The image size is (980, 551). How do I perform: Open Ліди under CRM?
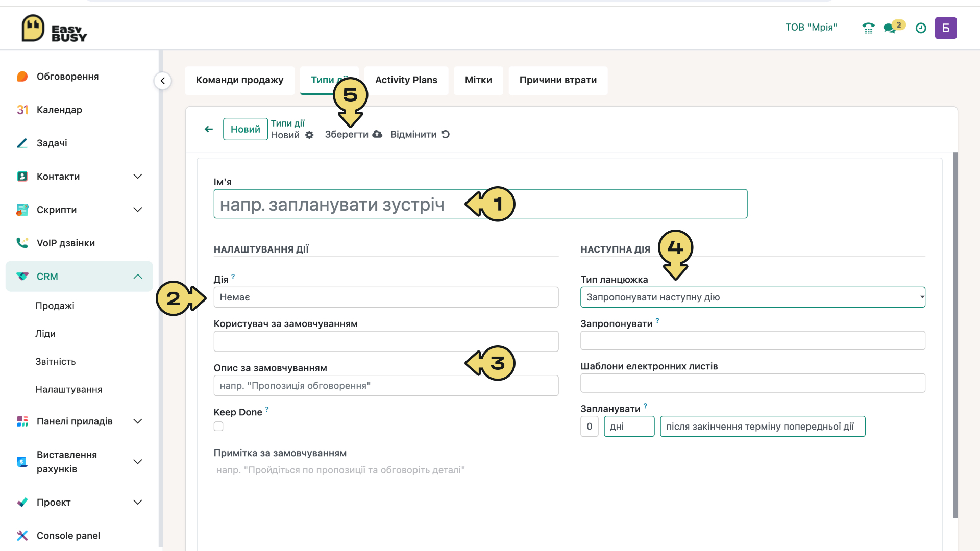point(45,334)
